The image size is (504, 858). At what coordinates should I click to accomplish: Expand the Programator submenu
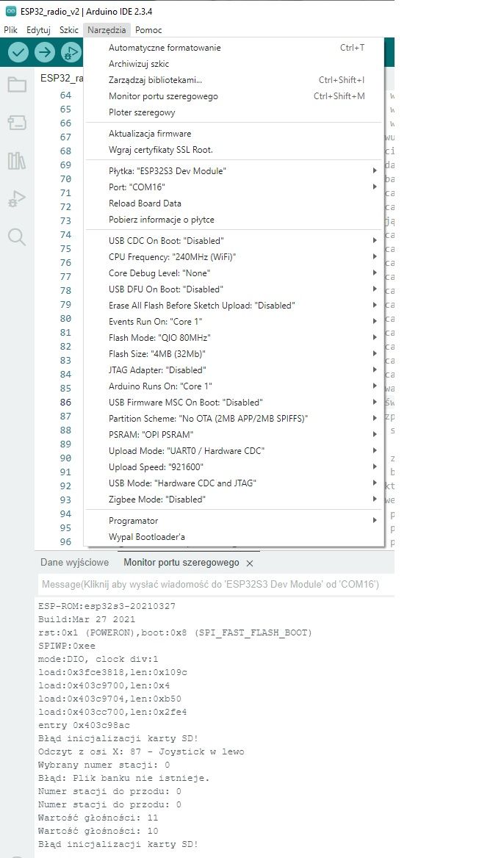234,520
